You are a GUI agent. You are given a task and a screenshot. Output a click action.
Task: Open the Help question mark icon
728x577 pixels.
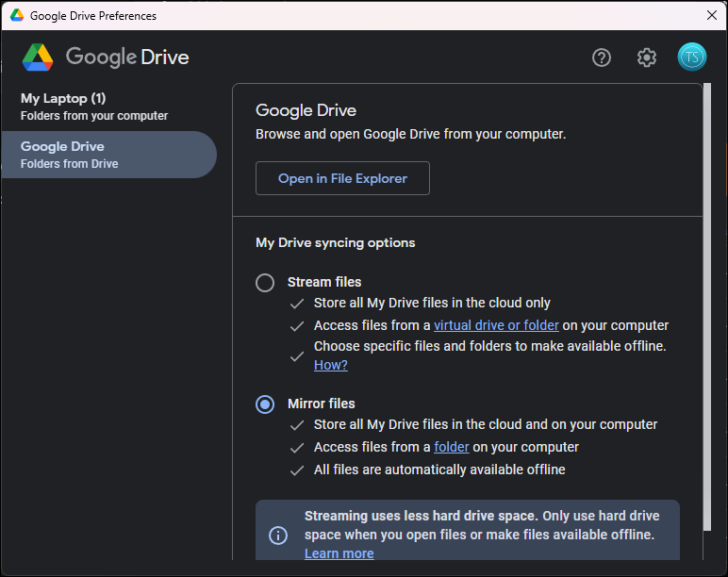tap(602, 58)
